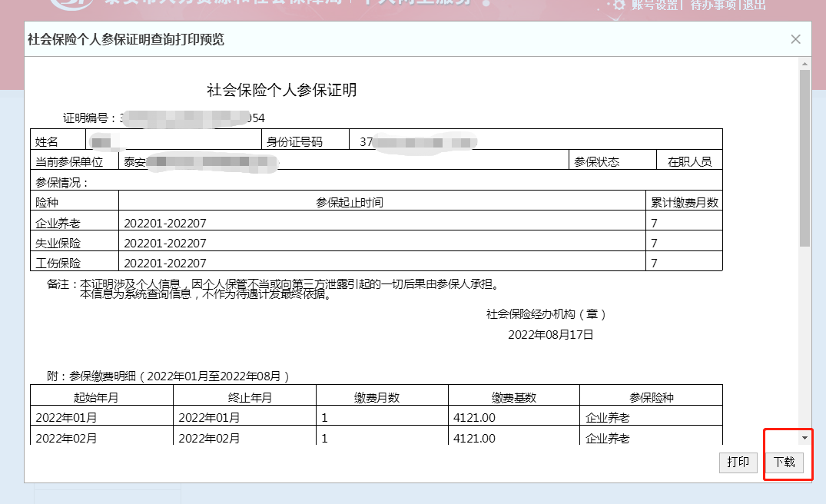Click the 累计缴费月数 column header
Screen dimensions: 826x504
[684, 202]
